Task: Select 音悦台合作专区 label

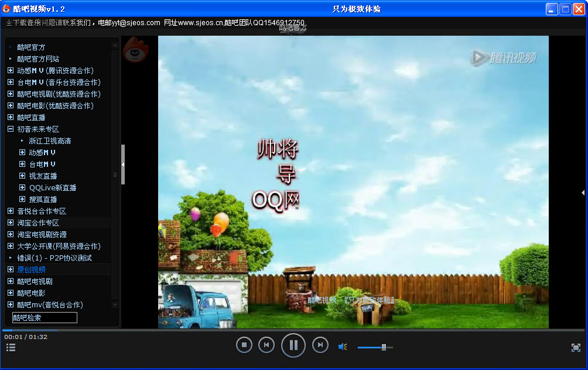Action: pos(42,211)
